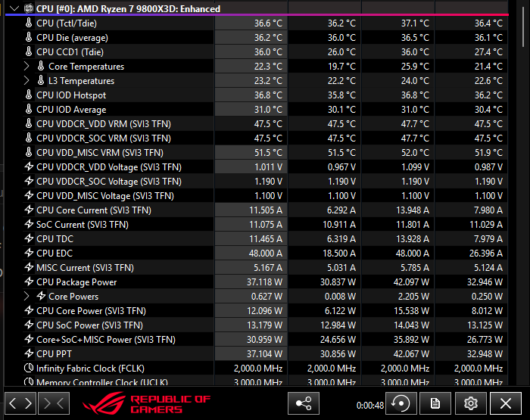Click the vertical scrollbar thumb
Image resolution: width=530 pixels, height=420 pixels.
(522, 25)
